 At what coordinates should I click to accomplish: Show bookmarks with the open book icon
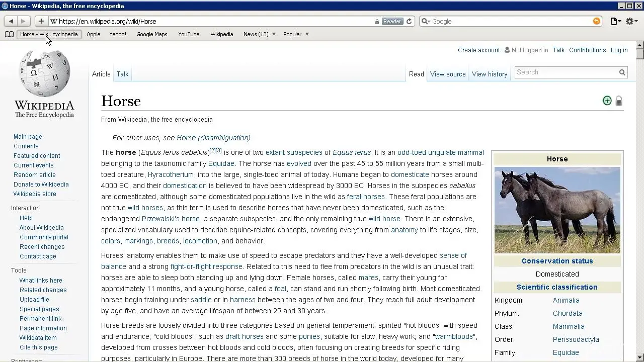tap(9, 34)
